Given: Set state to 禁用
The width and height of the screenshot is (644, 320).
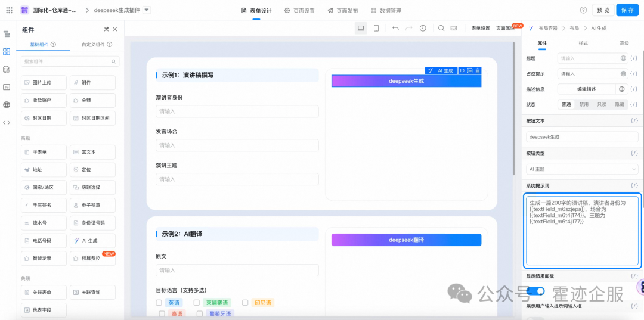Looking at the screenshot, I should coord(584,105).
